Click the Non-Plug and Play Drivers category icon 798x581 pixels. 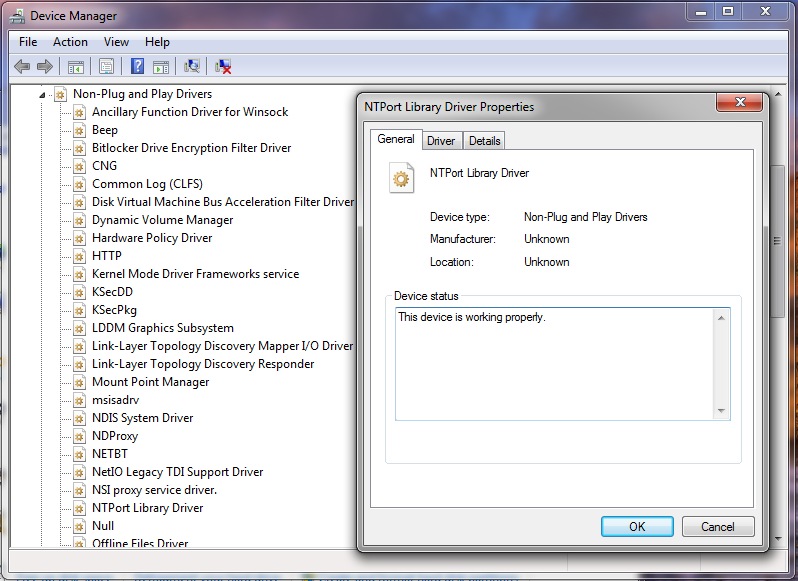pyautogui.click(x=61, y=94)
